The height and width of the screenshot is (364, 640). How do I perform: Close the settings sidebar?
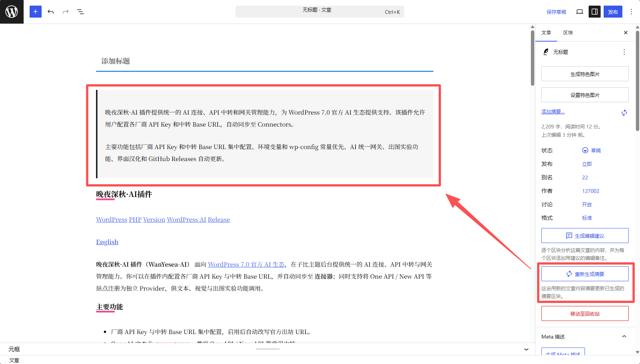tap(626, 33)
